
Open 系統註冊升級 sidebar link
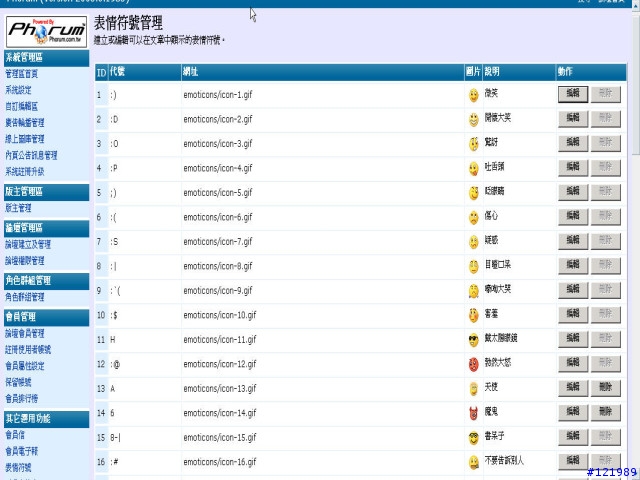point(25,172)
